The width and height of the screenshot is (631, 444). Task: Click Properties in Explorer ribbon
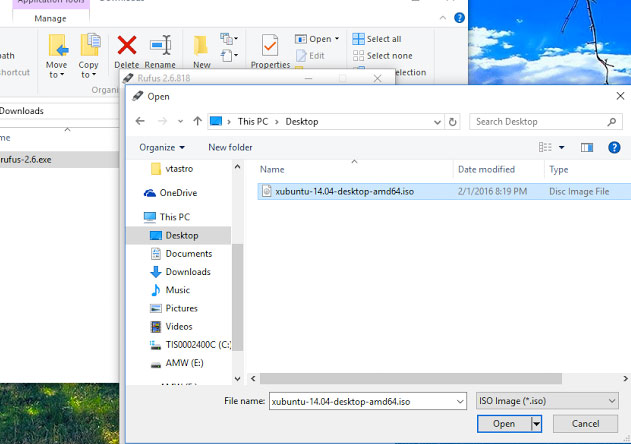pos(270,52)
